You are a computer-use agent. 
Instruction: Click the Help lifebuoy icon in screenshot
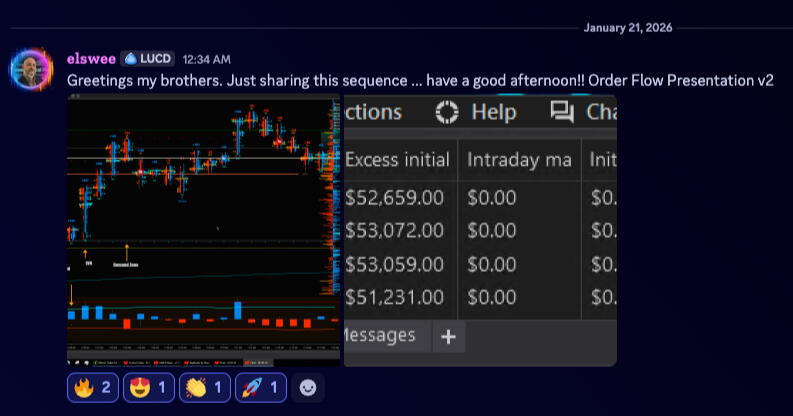(446, 112)
